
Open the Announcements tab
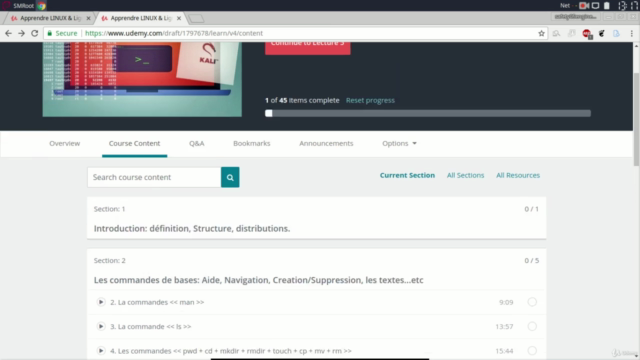pos(326,143)
